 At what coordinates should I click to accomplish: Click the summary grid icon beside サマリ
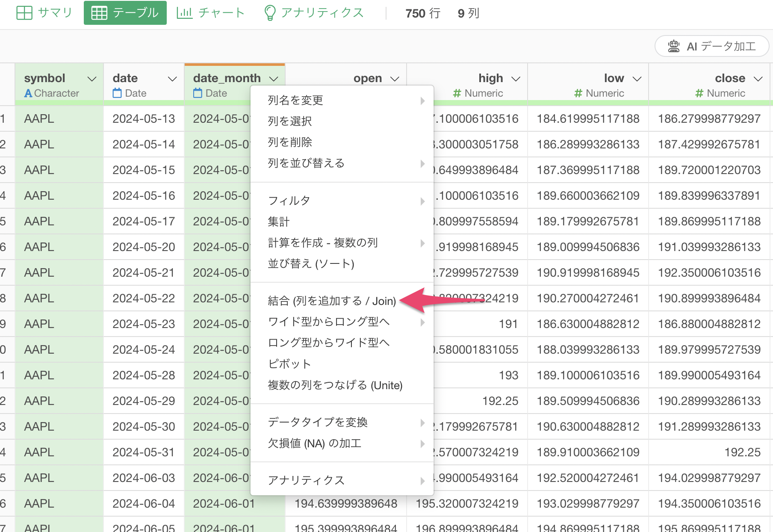point(24,13)
